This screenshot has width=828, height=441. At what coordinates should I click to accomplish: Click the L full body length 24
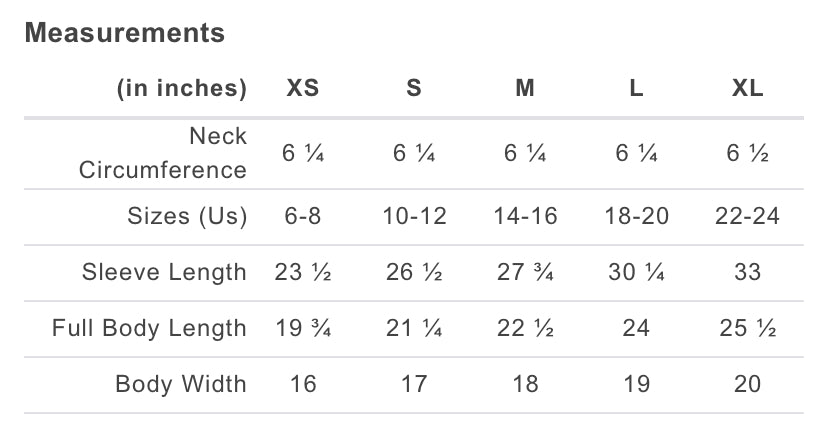click(x=636, y=328)
